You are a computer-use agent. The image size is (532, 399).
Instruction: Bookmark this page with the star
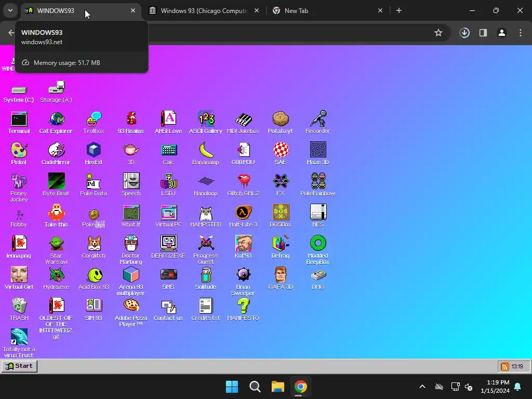[x=438, y=33]
